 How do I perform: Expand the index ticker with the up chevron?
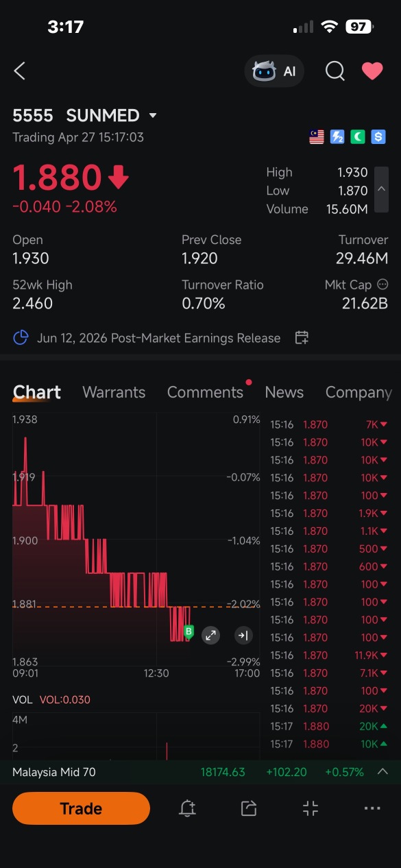coord(383,772)
